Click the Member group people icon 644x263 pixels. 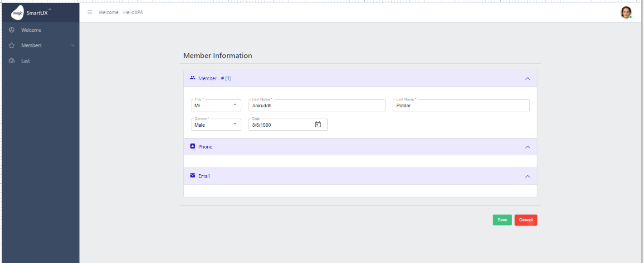click(192, 78)
